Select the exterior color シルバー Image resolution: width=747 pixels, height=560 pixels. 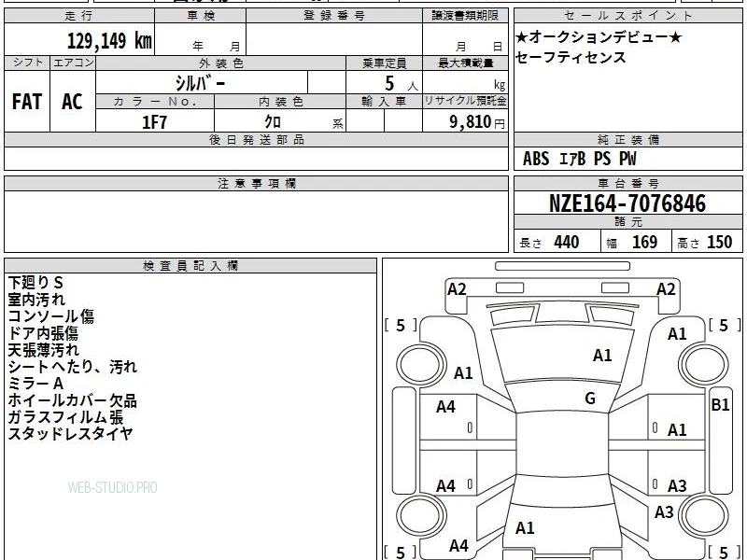pyautogui.click(x=200, y=83)
